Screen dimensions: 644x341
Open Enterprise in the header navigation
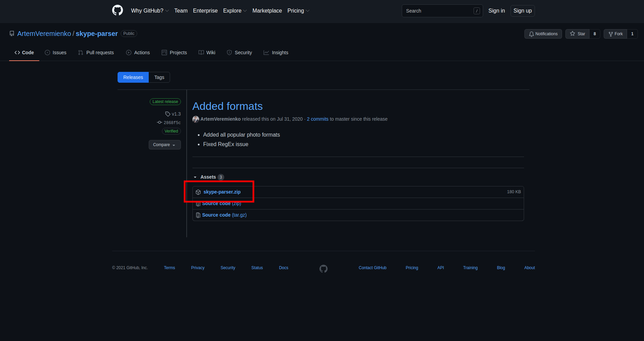pos(205,11)
